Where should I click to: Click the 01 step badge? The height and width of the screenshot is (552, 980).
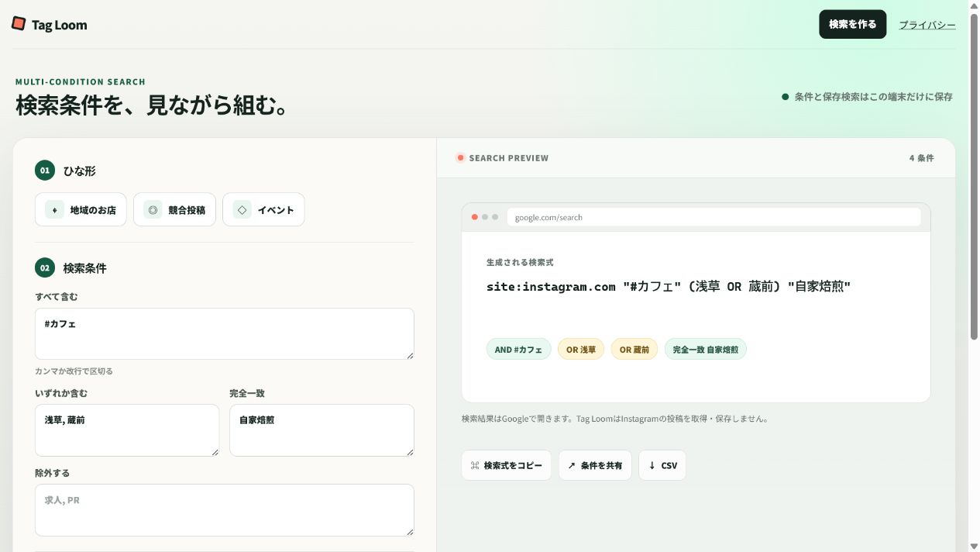pos(45,171)
